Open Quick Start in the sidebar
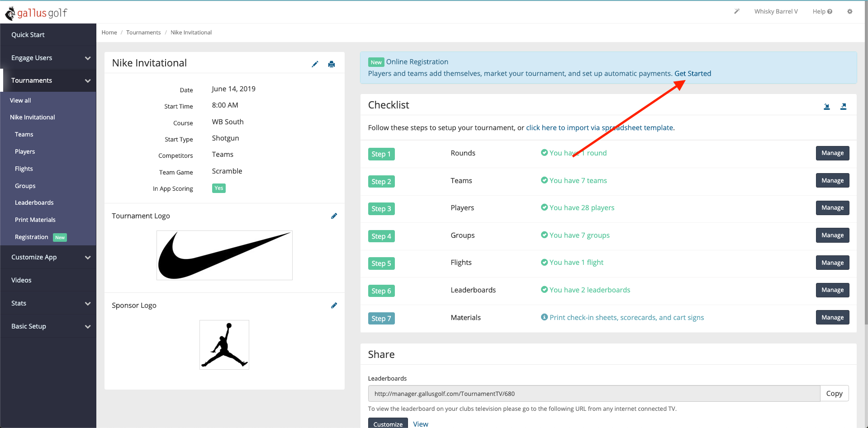Screen dimensions: 868x428 (x=48, y=35)
